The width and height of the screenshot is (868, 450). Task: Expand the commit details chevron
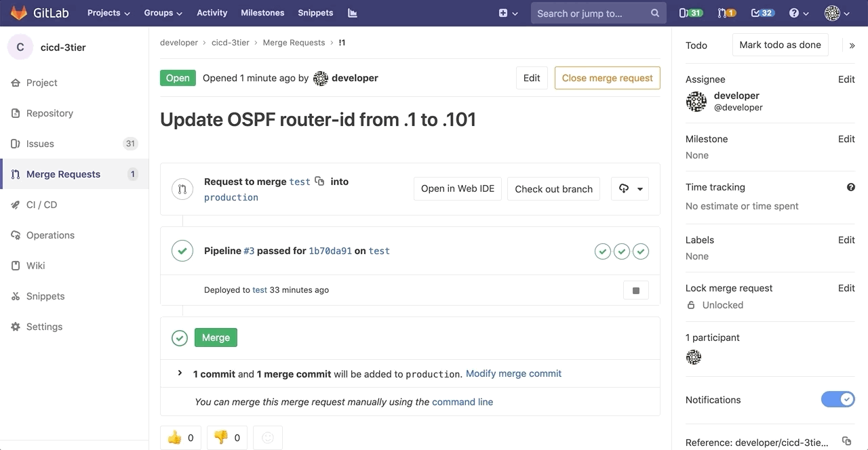click(180, 373)
